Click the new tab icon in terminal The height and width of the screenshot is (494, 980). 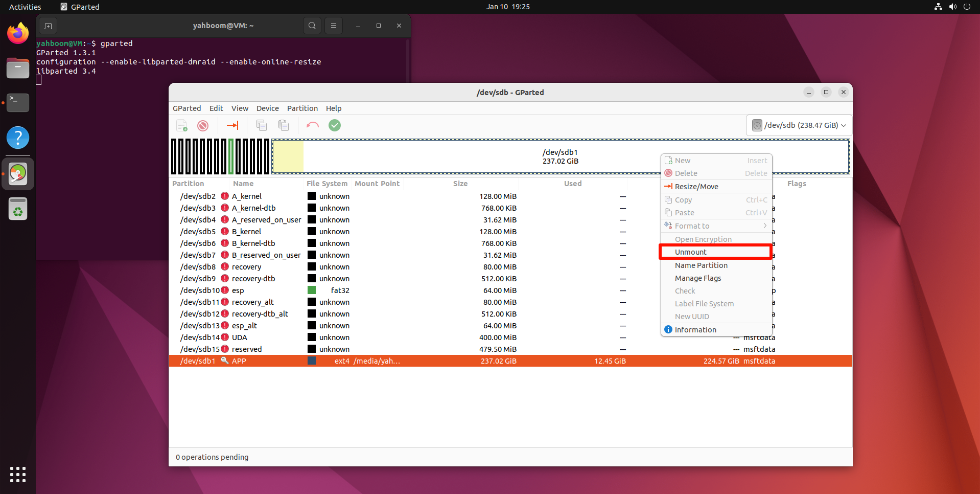[48, 26]
